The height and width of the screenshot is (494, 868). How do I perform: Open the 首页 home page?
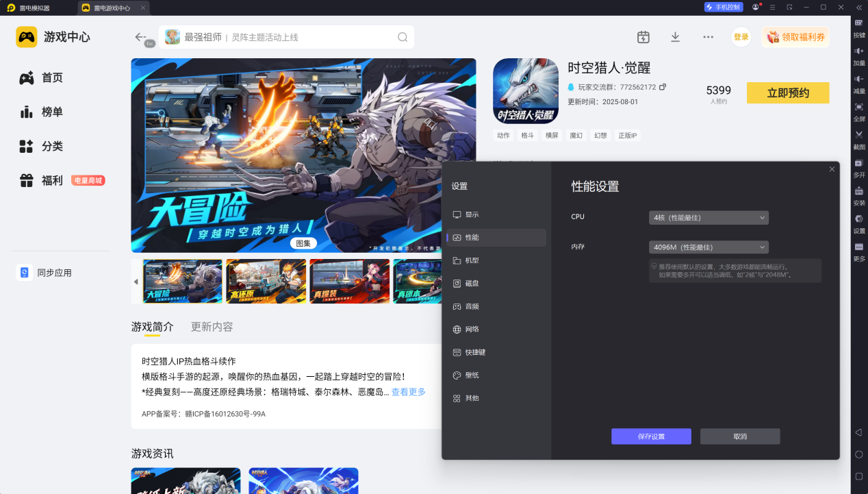(41, 78)
